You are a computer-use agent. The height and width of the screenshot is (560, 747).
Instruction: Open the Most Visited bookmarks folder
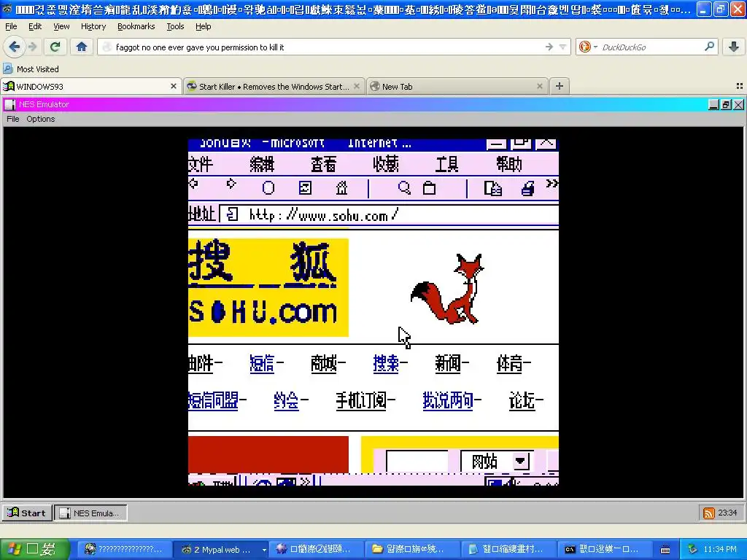click(31, 69)
